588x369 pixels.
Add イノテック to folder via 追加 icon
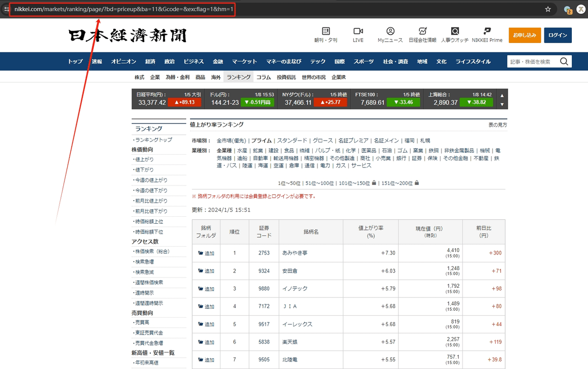pyautogui.click(x=206, y=289)
